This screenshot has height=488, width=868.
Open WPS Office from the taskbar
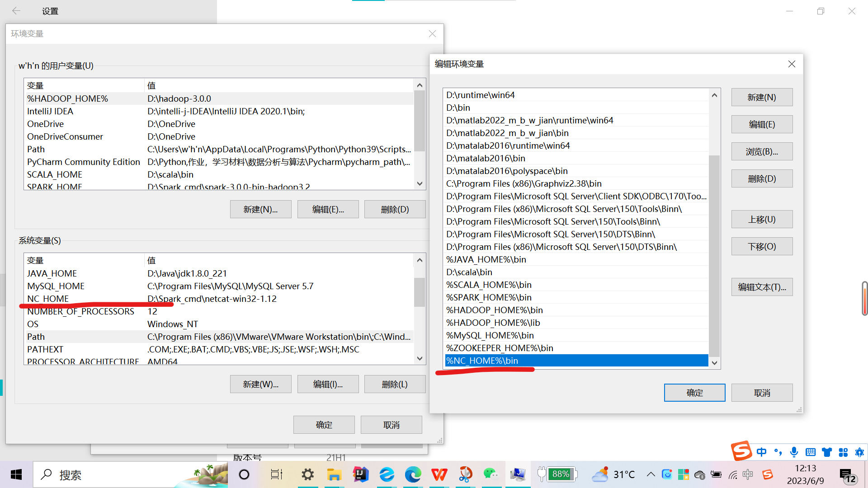[439, 474]
